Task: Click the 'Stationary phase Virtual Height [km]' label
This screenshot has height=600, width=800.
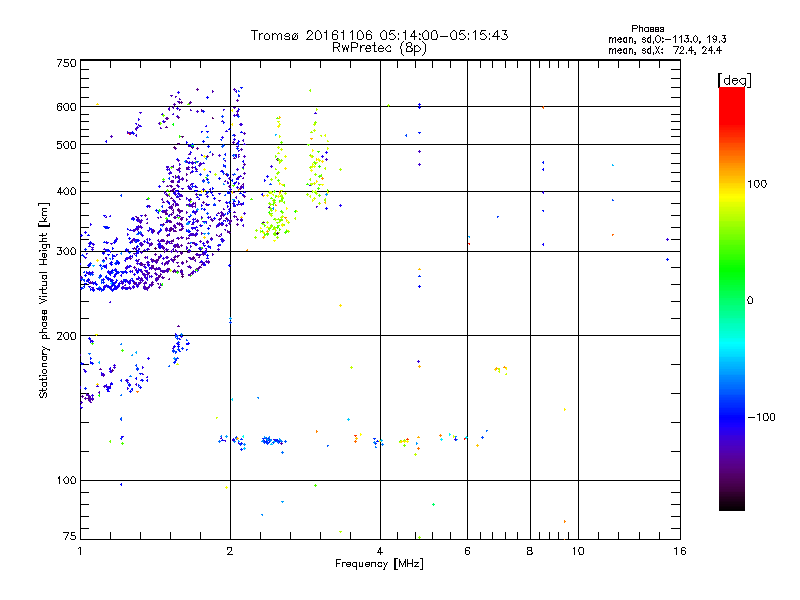Action: point(43,300)
